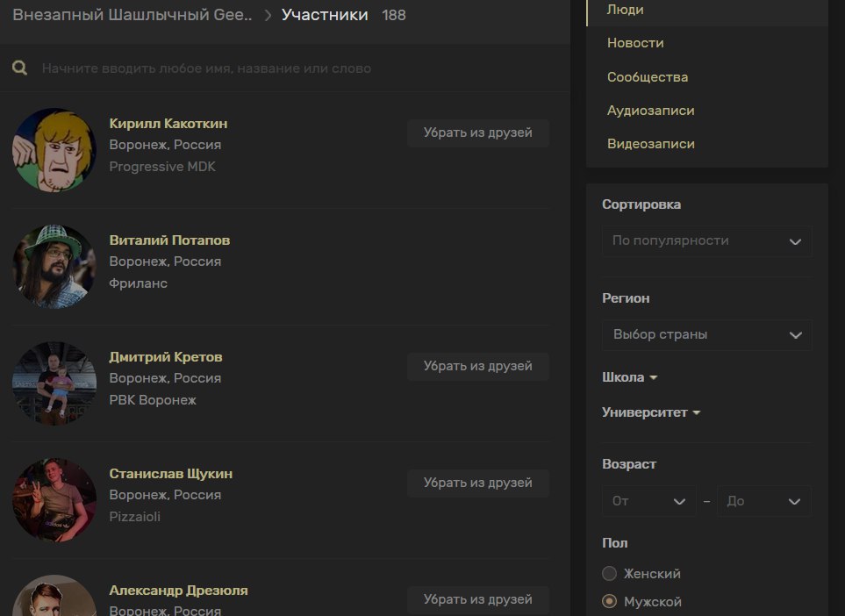Open the age От dropdown
845x616 pixels.
648,501
